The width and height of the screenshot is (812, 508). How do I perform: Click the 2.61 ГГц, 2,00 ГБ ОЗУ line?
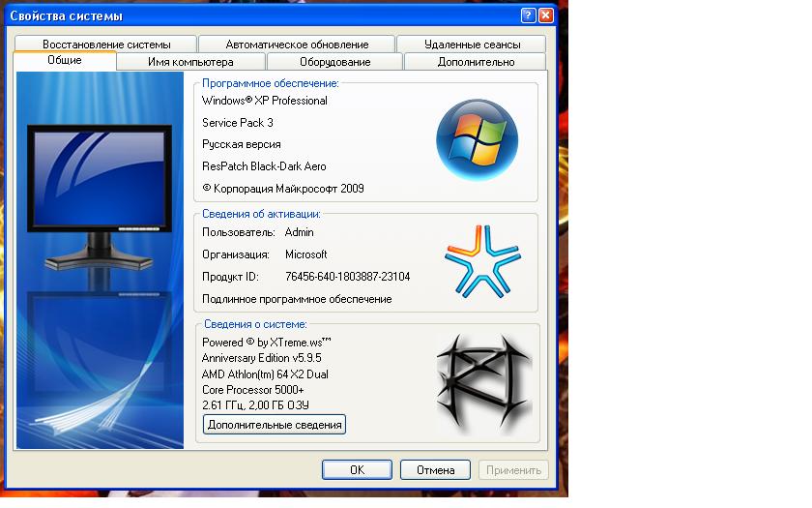[x=255, y=405]
